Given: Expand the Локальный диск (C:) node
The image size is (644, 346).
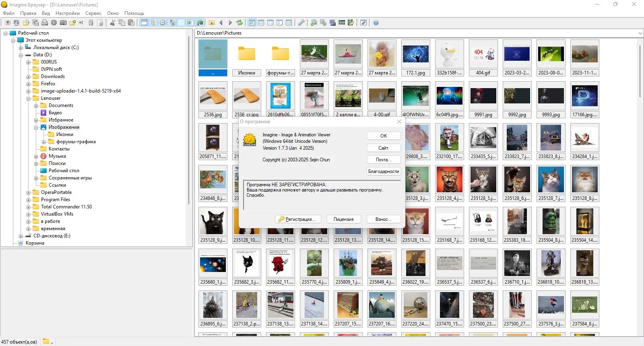Looking at the screenshot, I should pos(21,47).
